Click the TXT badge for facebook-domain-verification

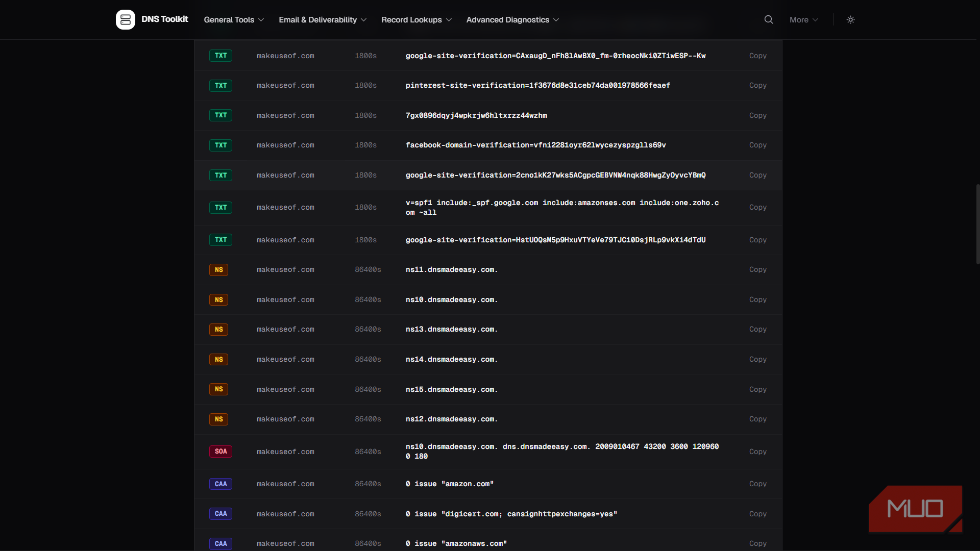(x=220, y=145)
